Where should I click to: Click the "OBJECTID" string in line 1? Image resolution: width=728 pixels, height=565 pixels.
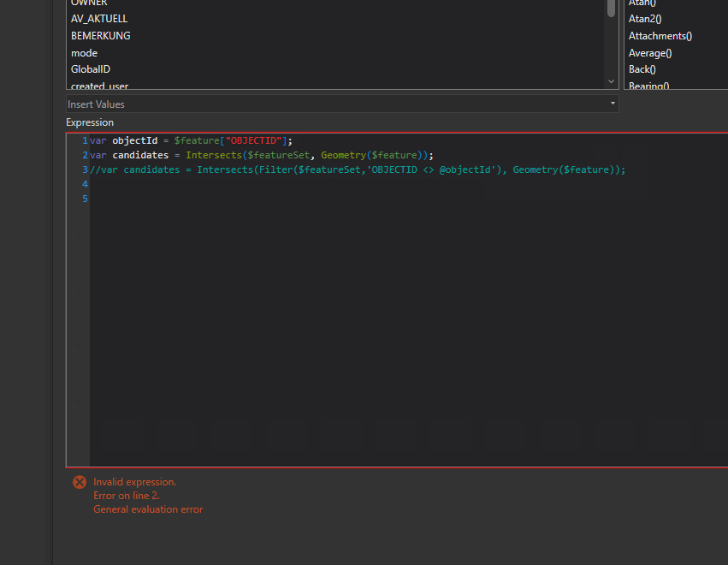(x=253, y=140)
